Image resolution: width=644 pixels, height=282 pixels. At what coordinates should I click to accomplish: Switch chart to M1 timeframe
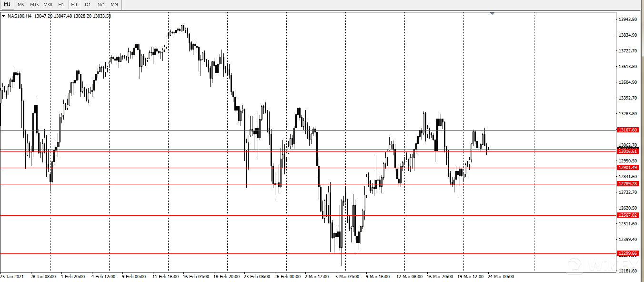[7, 4]
